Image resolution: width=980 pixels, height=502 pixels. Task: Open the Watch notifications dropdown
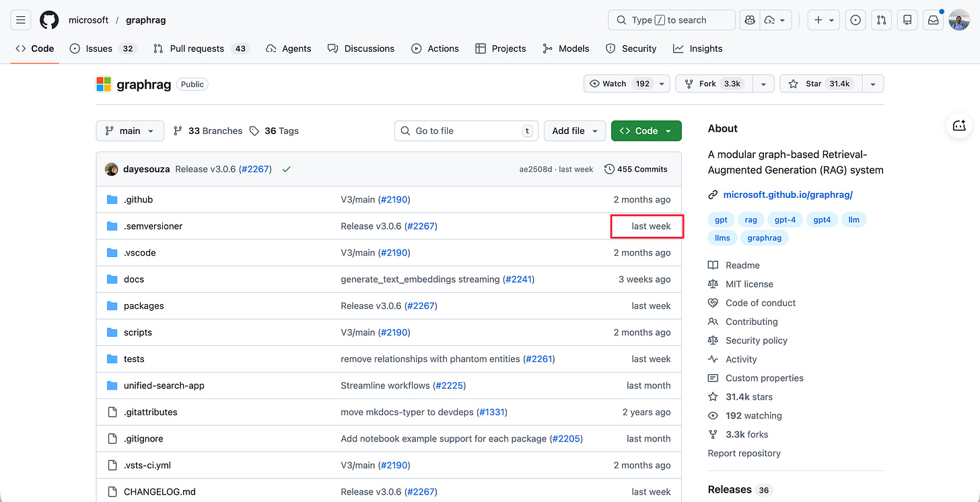[627, 83]
